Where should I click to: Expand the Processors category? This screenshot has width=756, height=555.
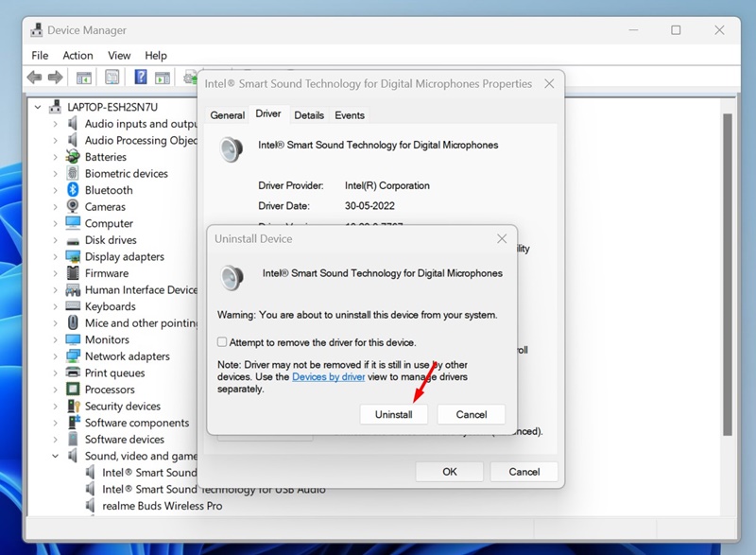coord(56,390)
